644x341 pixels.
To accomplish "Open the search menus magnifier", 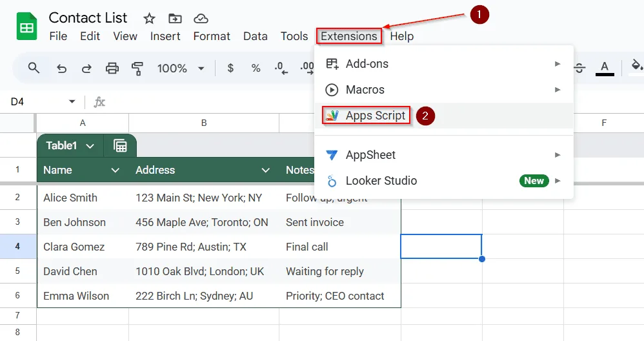I will 34,68.
